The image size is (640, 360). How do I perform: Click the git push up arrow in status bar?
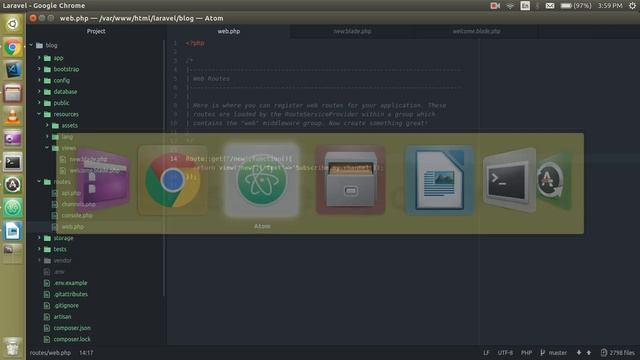pyautogui.click(x=589, y=353)
